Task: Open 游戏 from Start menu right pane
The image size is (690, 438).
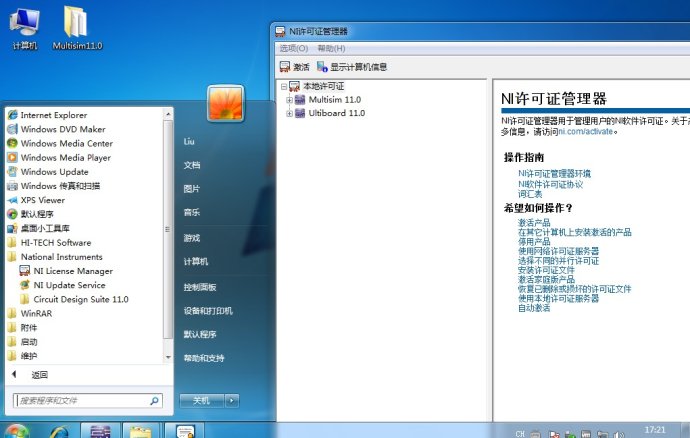Action: [x=192, y=238]
